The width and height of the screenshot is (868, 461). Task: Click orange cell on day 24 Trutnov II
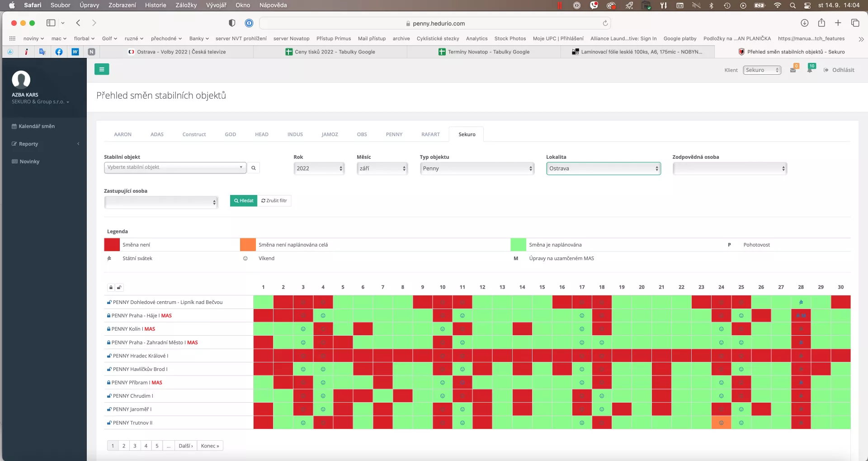(x=721, y=423)
